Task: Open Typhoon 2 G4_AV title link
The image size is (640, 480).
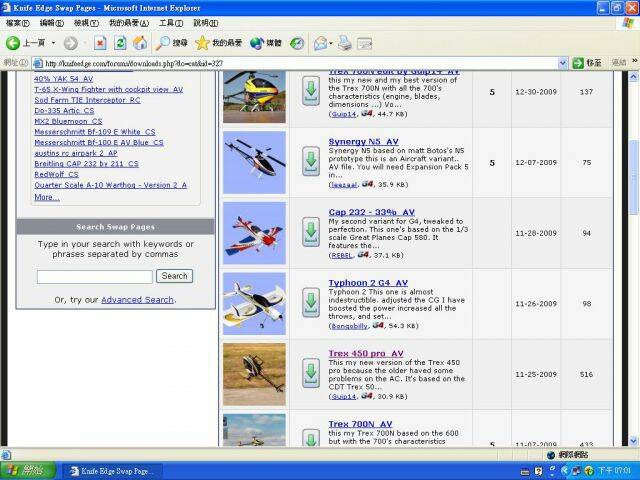Action: click(x=368, y=283)
